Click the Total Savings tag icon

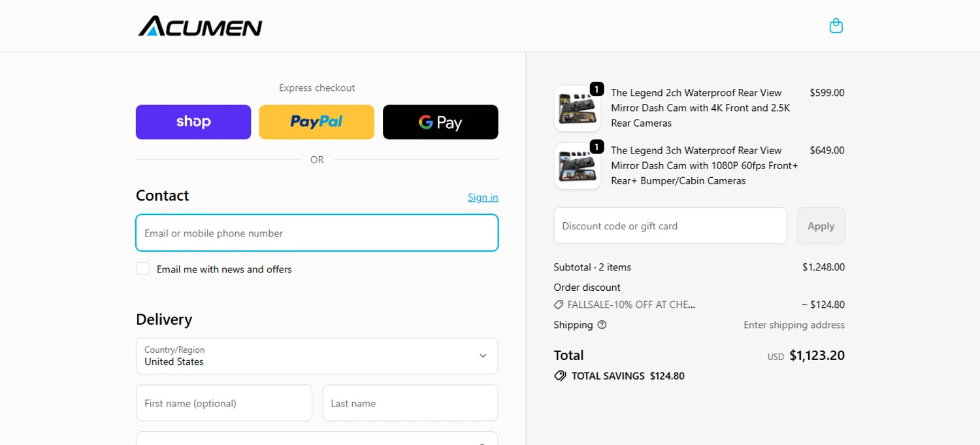[x=560, y=376]
